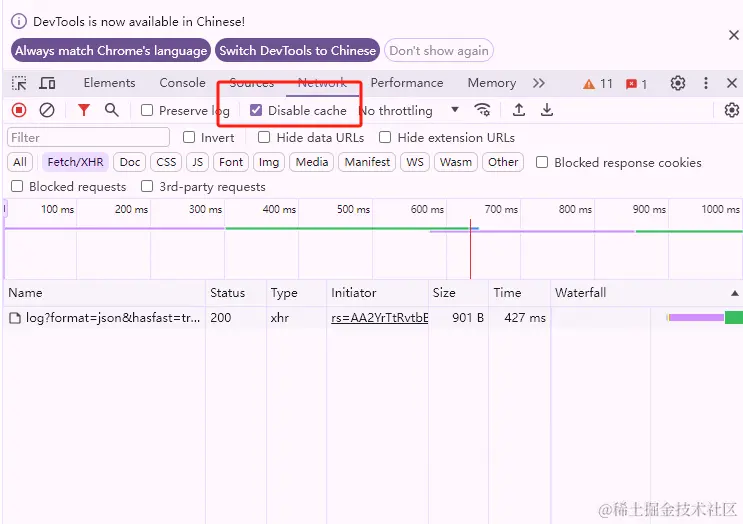Click Switch DevTools to Chinese button

(298, 50)
